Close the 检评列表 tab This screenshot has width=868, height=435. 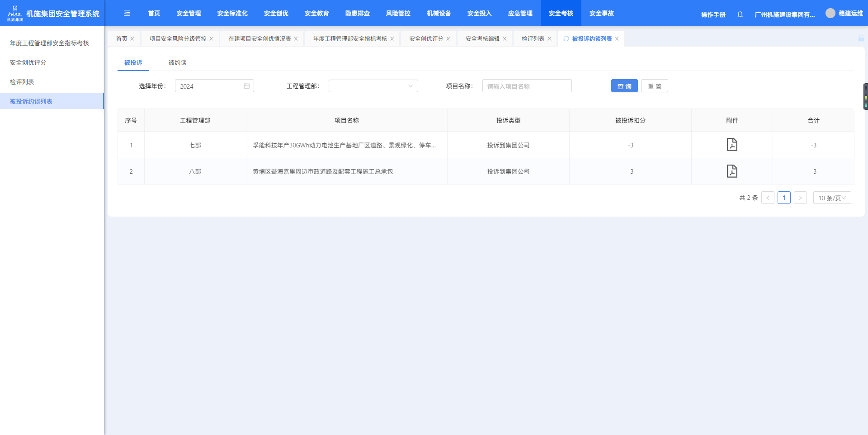point(549,39)
